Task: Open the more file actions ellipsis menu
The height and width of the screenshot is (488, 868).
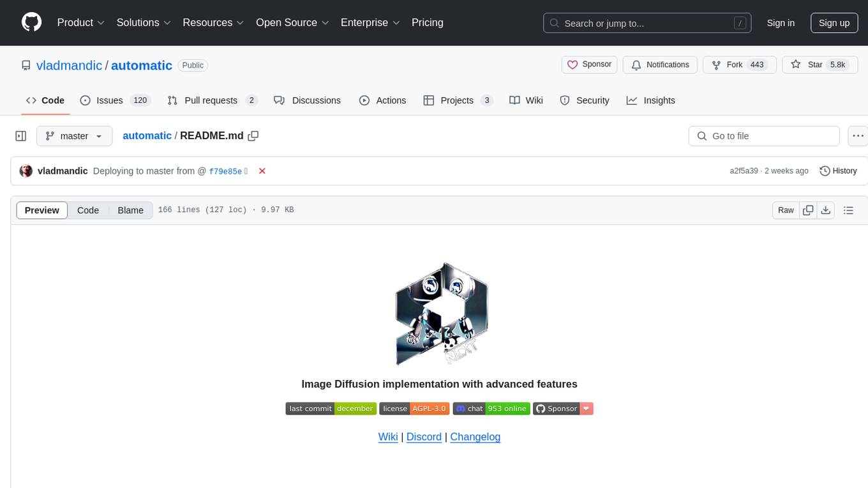Action: pyautogui.click(x=858, y=136)
